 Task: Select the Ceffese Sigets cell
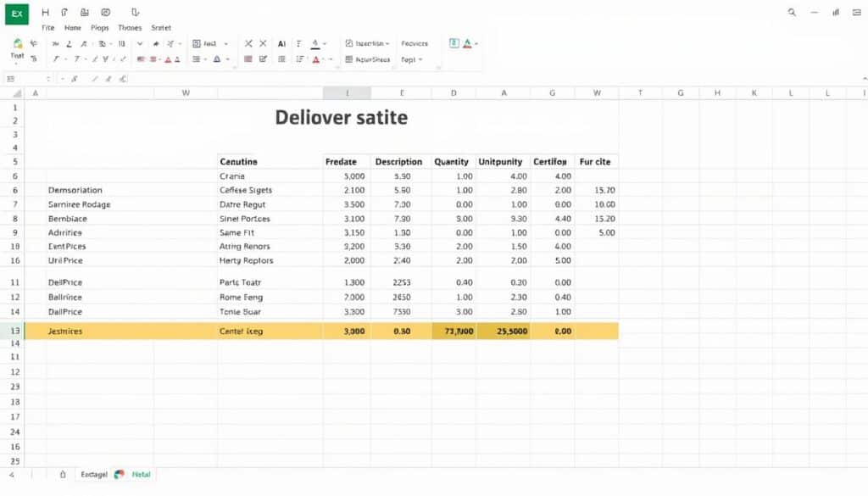270,190
